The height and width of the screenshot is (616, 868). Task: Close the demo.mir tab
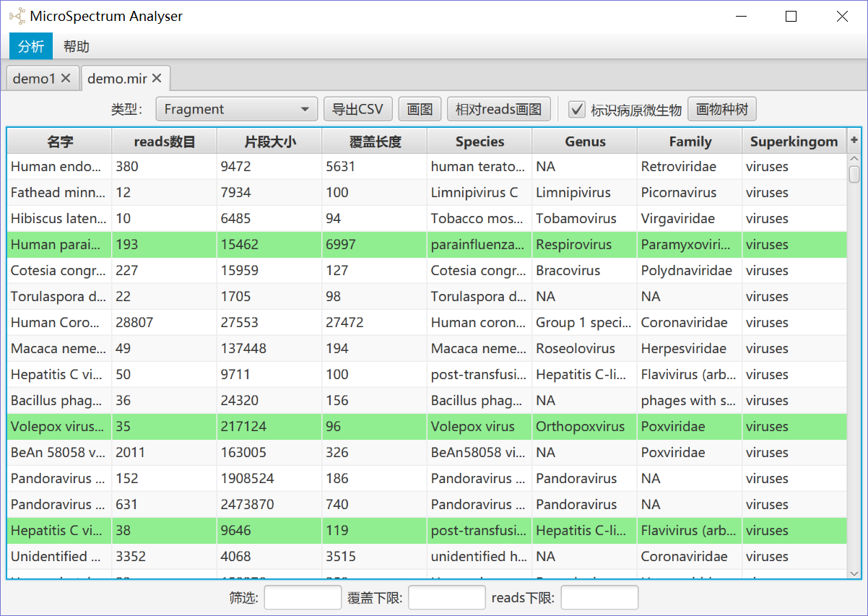click(x=156, y=79)
